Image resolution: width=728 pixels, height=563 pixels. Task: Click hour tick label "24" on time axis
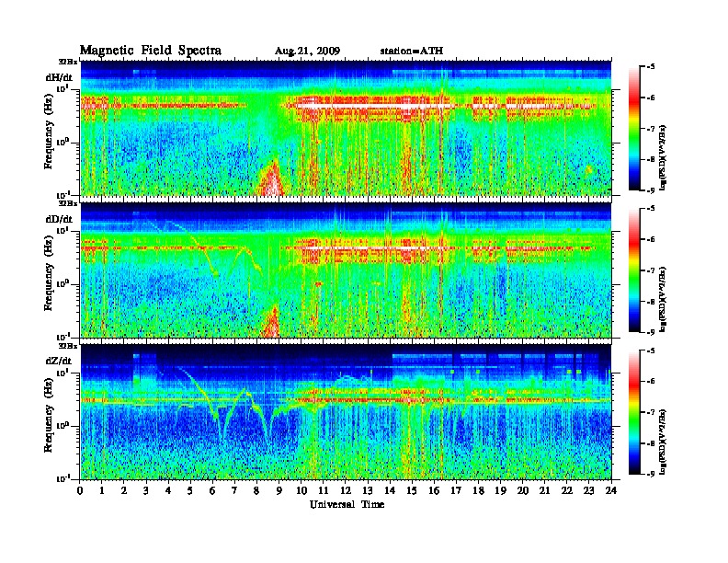pyautogui.click(x=611, y=490)
